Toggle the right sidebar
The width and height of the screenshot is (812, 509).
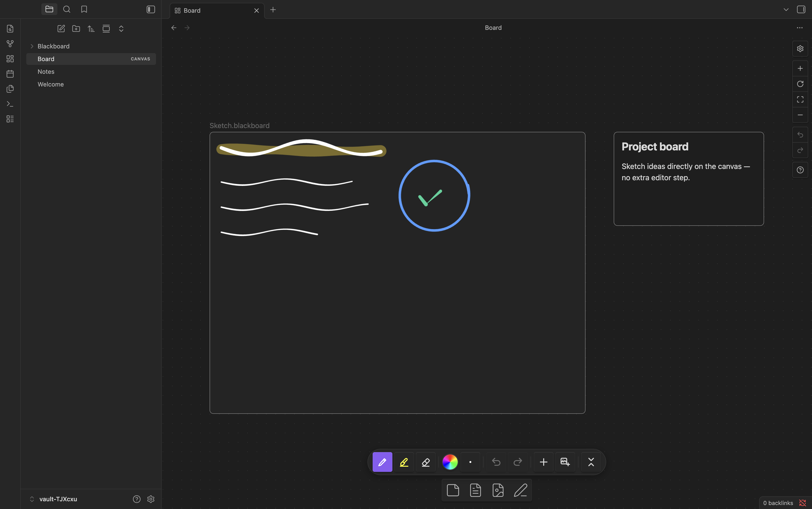tap(801, 9)
